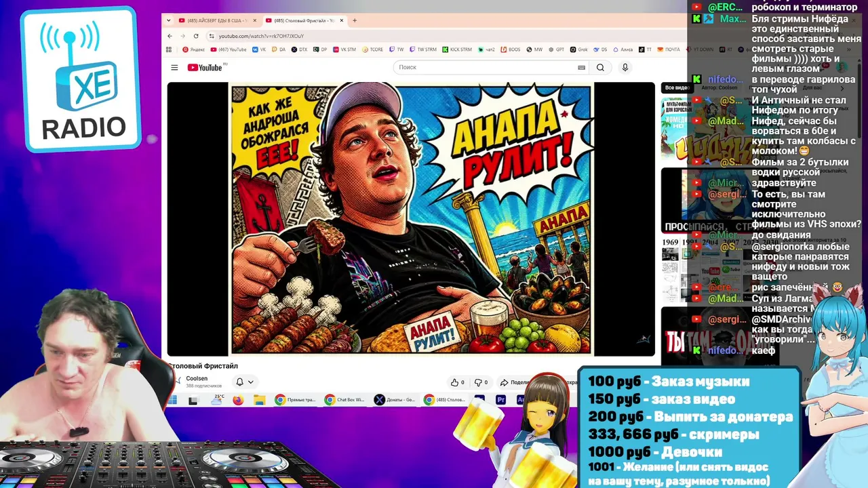Open Adobe Premiere Pro from the taskbar
Viewport: 868px width, 488px height.
[500, 400]
